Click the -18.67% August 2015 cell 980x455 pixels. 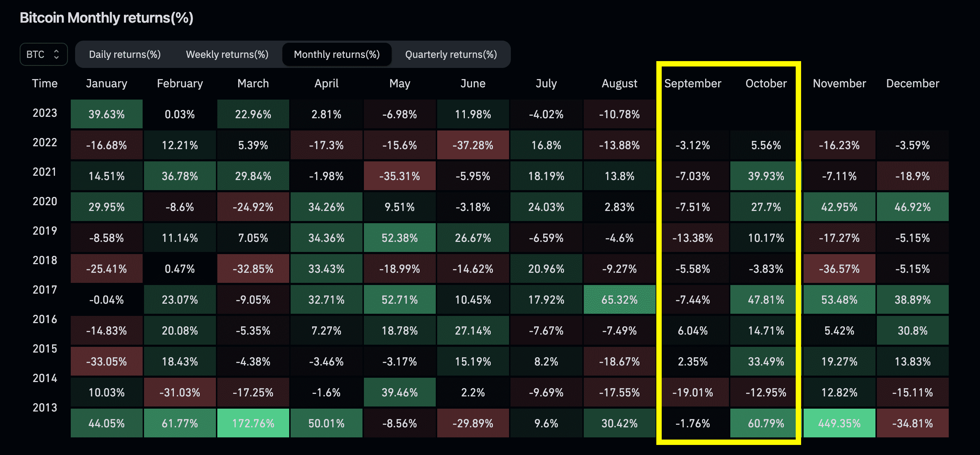[619, 361]
